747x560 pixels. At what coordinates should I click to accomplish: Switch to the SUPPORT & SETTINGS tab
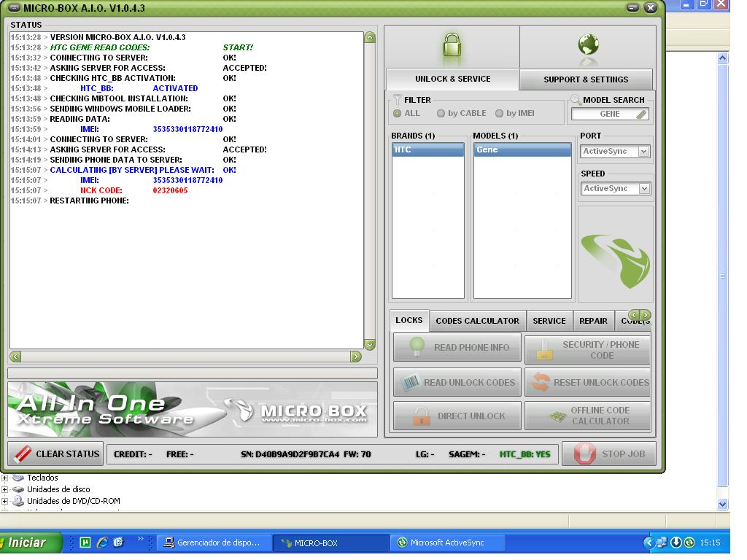click(586, 79)
